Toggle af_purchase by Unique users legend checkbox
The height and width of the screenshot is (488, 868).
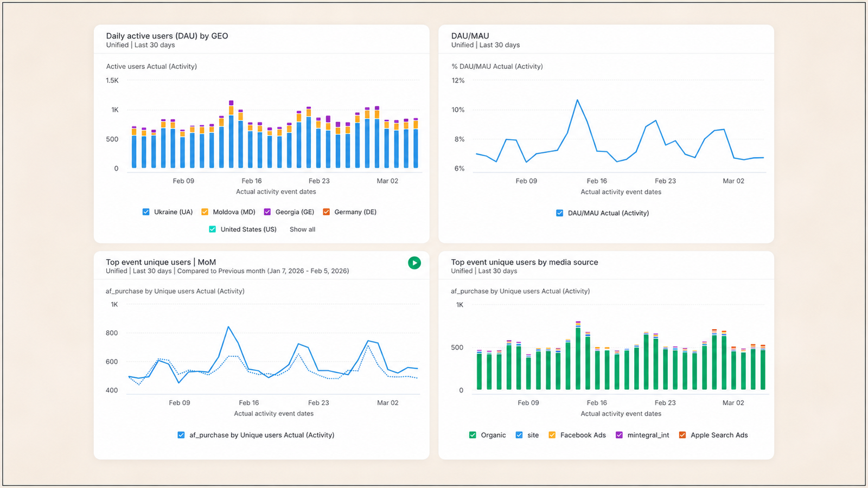[181, 435]
